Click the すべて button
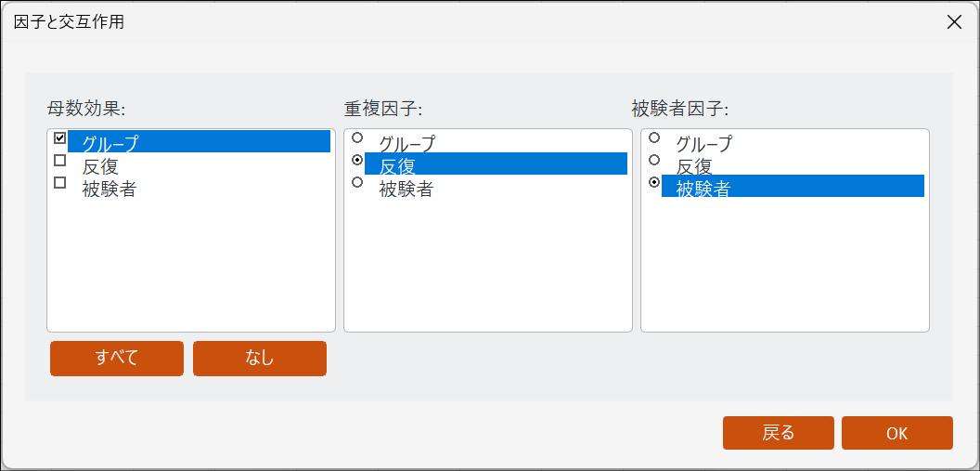This screenshot has height=471, width=980. (x=117, y=359)
